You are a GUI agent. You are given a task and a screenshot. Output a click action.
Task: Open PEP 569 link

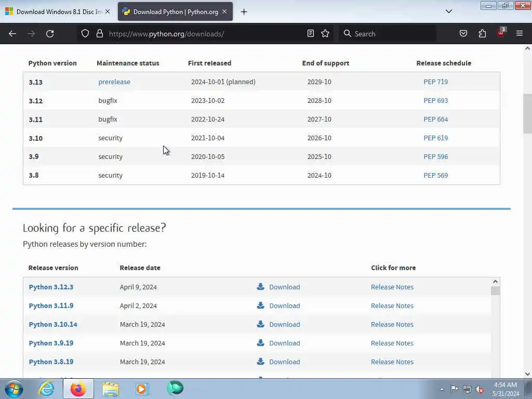436,175
